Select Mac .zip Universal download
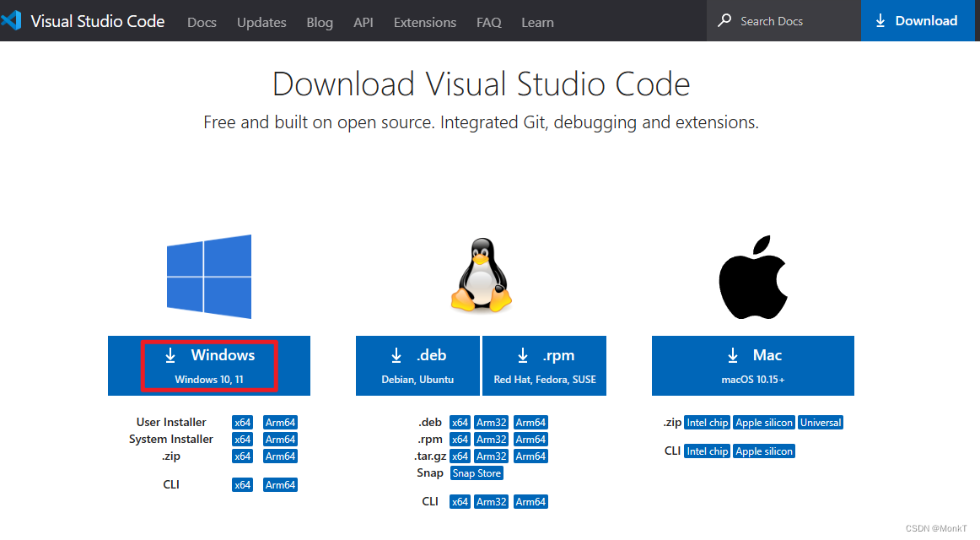 click(x=821, y=423)
